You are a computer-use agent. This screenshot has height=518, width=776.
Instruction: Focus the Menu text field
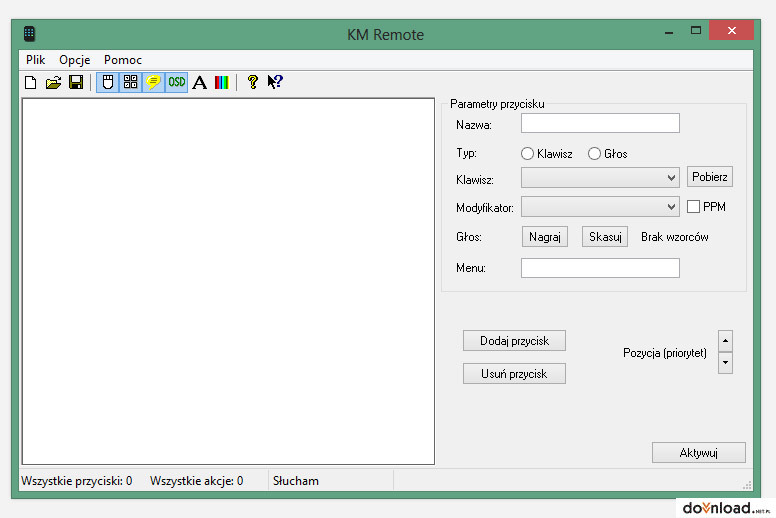point(600,268)
